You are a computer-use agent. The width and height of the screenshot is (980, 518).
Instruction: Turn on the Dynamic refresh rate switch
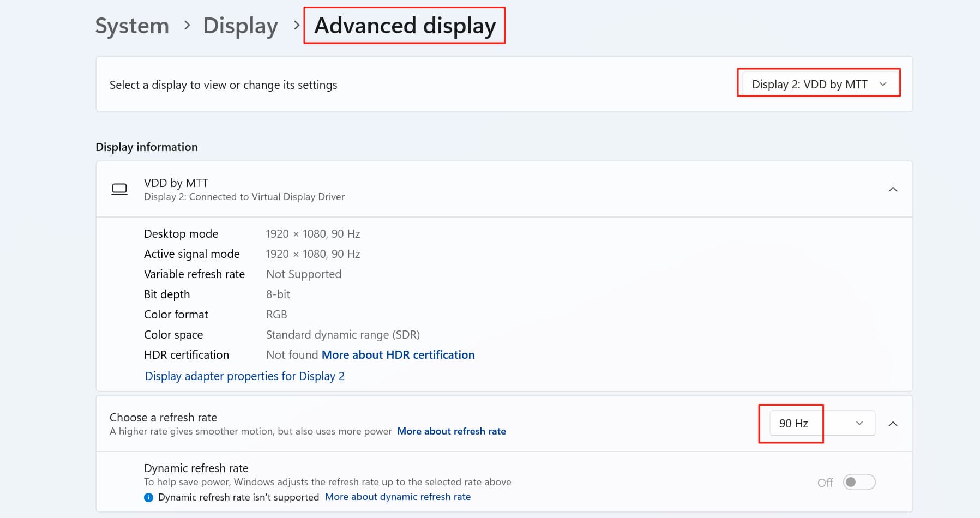coord(858,482)
